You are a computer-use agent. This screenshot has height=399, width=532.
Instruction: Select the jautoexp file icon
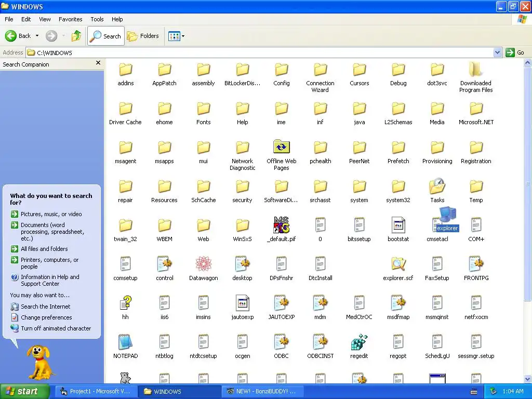click(242, 303)
